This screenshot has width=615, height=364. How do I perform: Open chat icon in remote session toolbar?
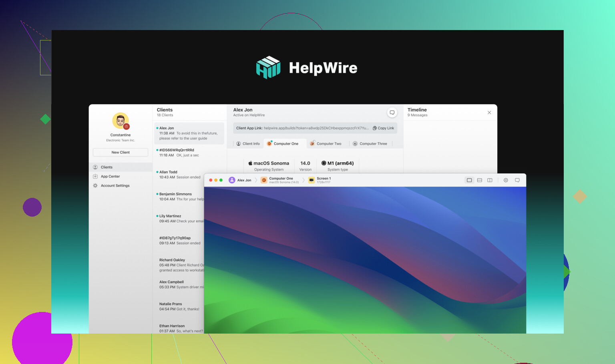click(x=517, y=180)
